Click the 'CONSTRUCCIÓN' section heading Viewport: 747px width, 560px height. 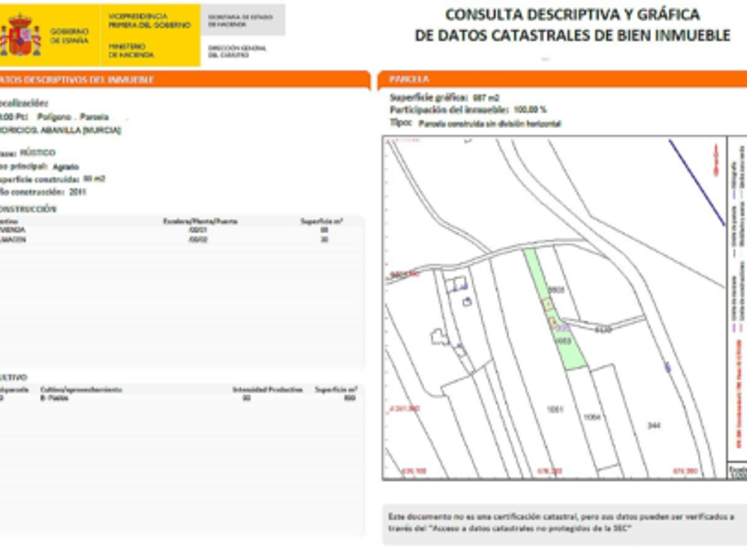point(28,209)
